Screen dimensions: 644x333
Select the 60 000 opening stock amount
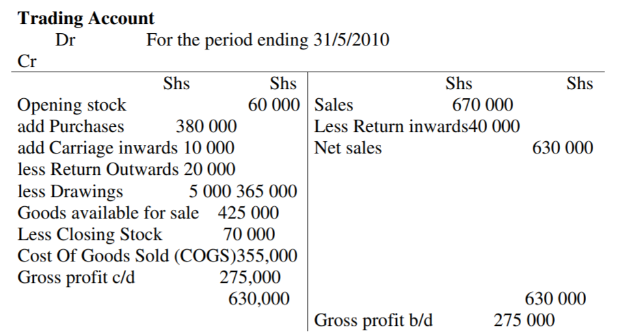(x=274, y=105)
